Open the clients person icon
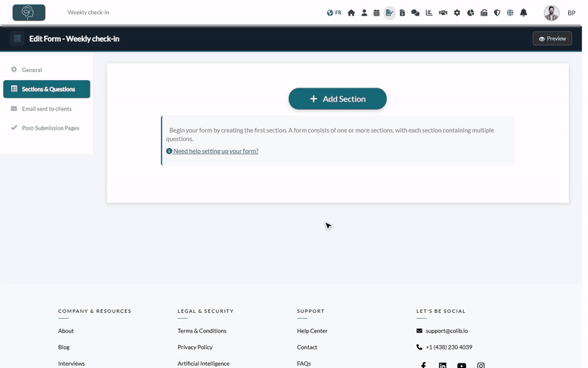 (x=364, y=13)
